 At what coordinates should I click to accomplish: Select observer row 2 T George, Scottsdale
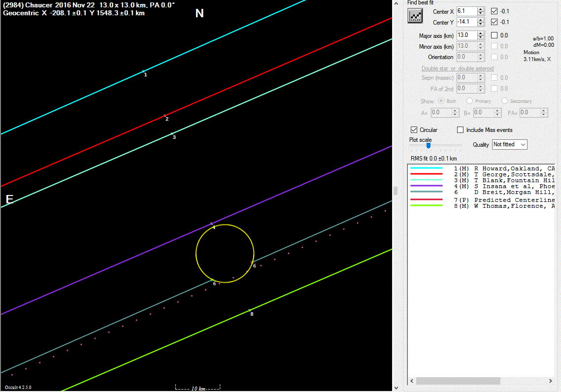pyautogui.click(x=482, y=174)
